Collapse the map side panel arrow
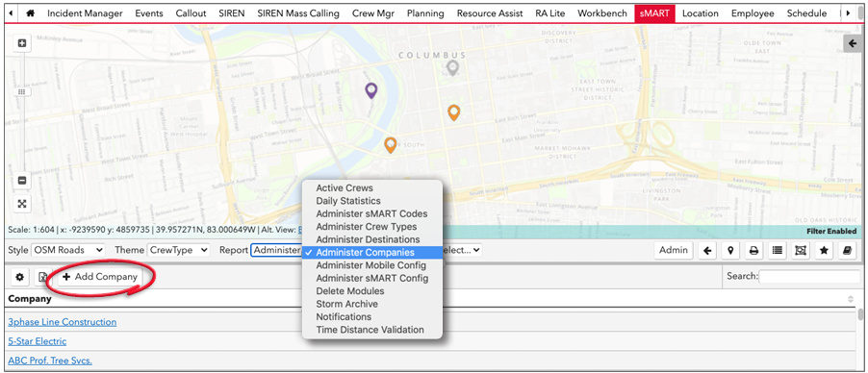Image resolution: width=868 pixels, height=373 pixels. 853,43
